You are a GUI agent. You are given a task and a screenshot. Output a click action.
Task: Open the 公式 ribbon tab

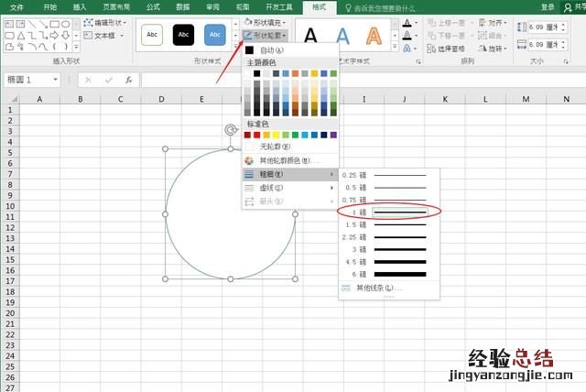[x=153, y=7]
